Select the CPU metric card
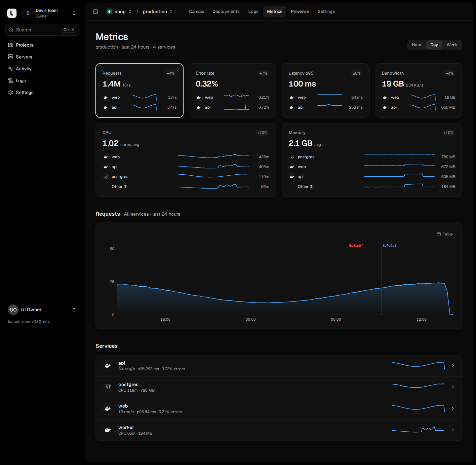The width and height of the screenshot is (476, 465). pos(186,160)
